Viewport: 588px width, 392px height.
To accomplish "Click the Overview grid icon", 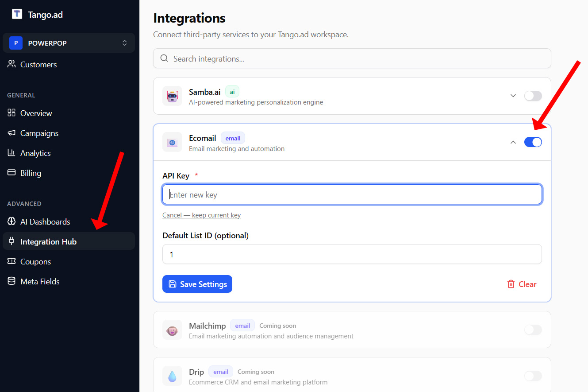I will (x=12, y=113).
